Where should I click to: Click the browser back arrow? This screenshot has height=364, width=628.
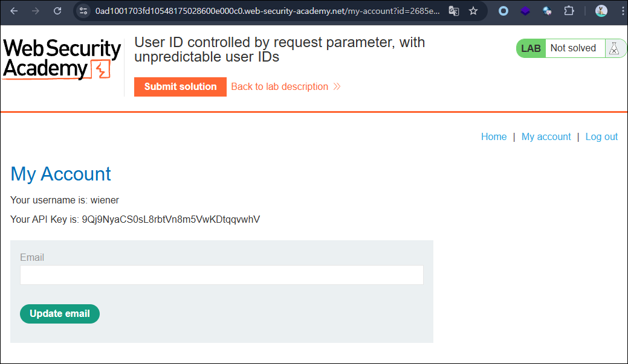point(14,11)
